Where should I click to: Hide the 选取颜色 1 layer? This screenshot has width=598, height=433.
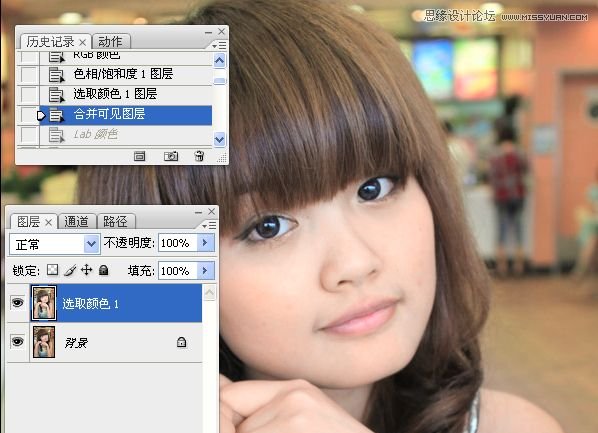tap(17, 303)
